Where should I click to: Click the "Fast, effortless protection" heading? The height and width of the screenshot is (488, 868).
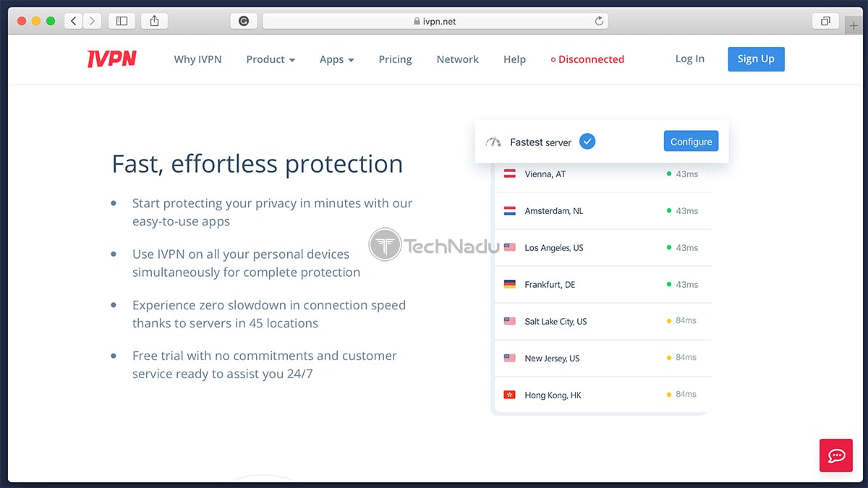point(257,164)
